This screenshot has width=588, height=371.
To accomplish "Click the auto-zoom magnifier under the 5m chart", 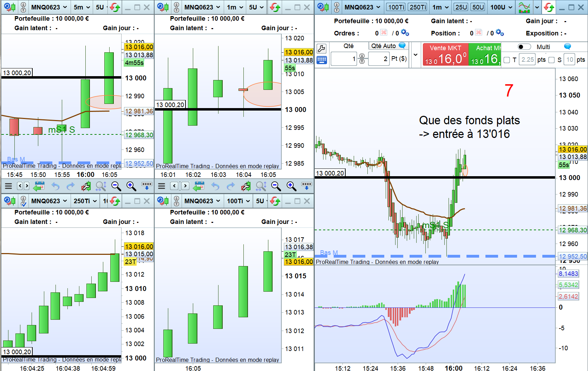I will pyautogui.click(x=101, y=186).
